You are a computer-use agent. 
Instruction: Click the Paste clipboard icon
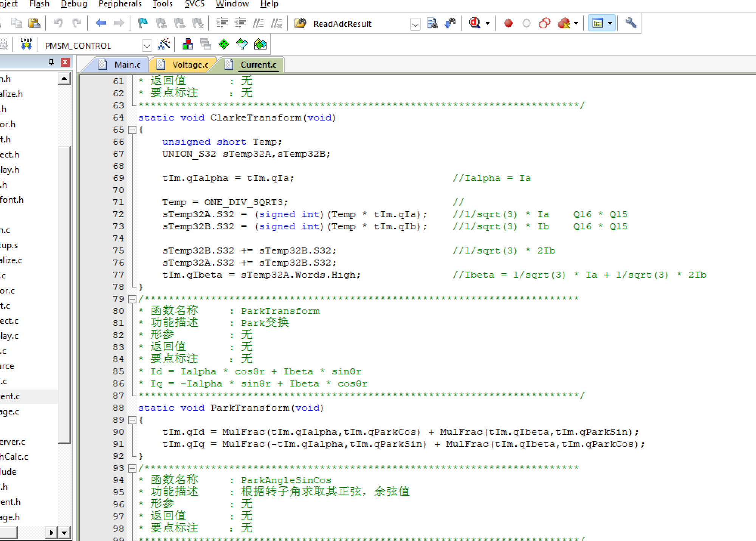(x=34, y=23)
